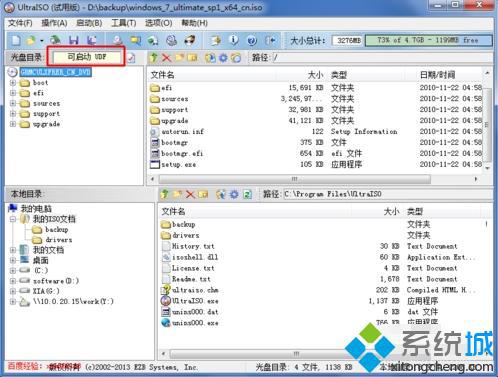Expand the 我的文档 tree node
498x377 pixels.
[x=13, y=250]
